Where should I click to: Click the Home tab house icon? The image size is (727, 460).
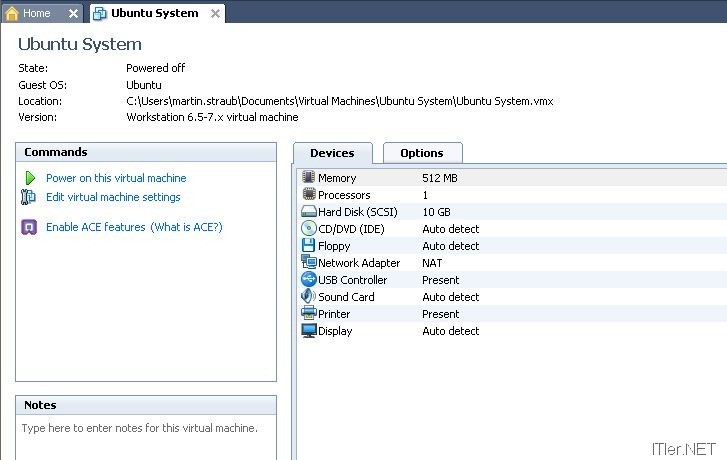click(x=12, y=13)
